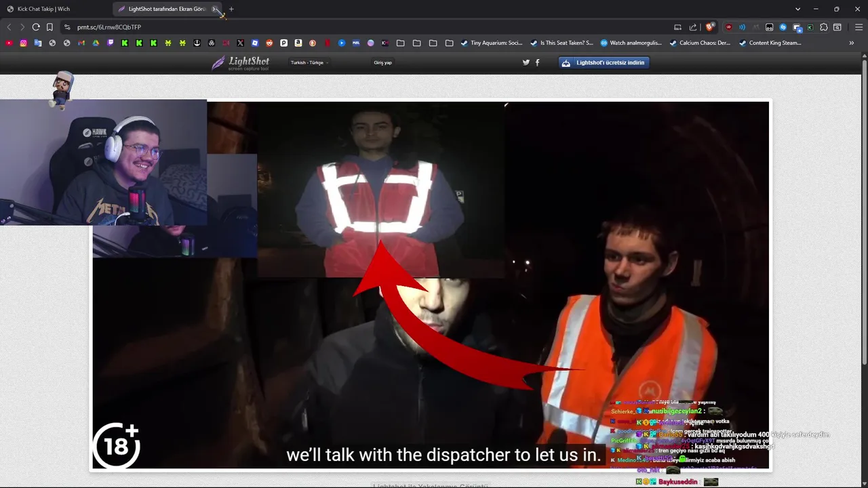The width and height of the screenshot is (868, 488).
Task: Open the tab search dropdown arrow
Action: click(x=797, y=9)
